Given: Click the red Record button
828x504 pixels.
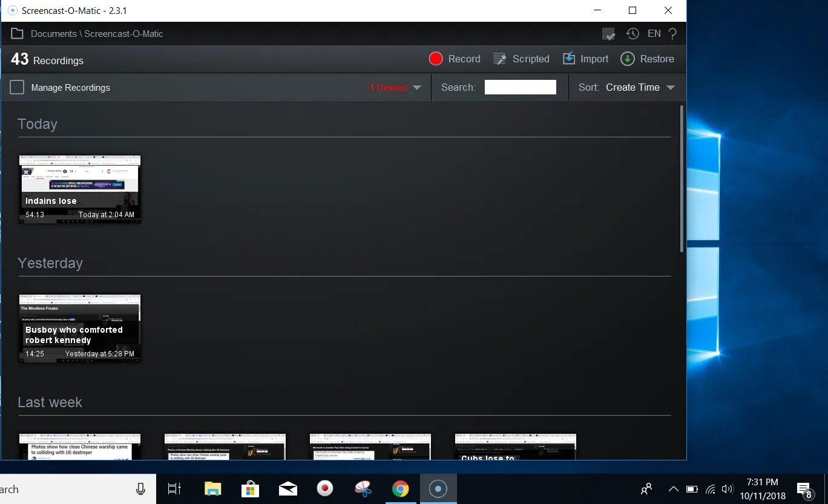Looking at the screenshot, I should [455, 59].
